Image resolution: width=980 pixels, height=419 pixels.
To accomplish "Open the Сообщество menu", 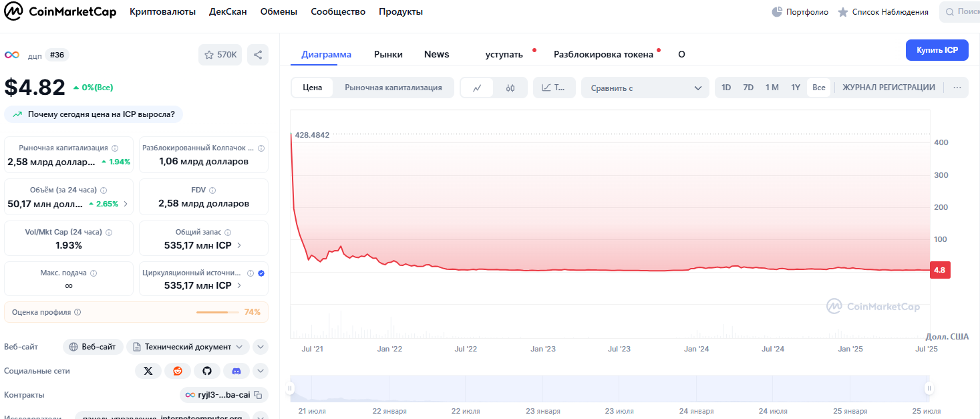I will click(x=338, y=12).
